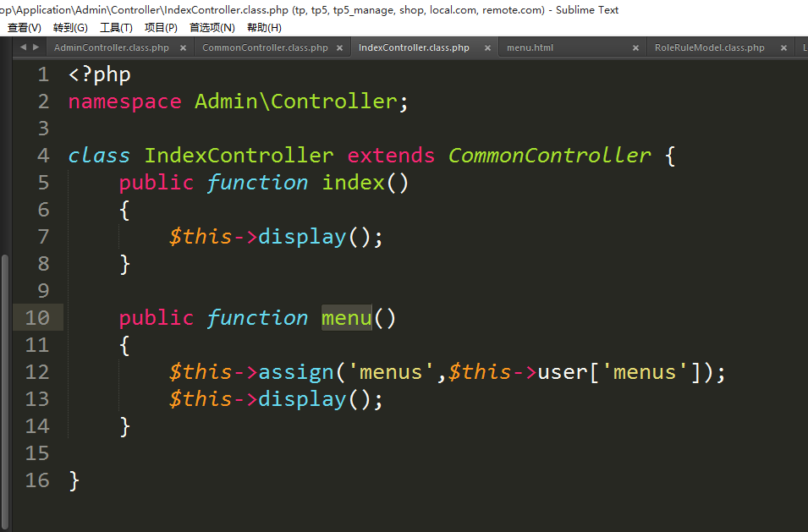Screen dimensions: 808x532
Task: Click the tab scroll right arrow
Action: pyautogui.click(x=35, y=47)
